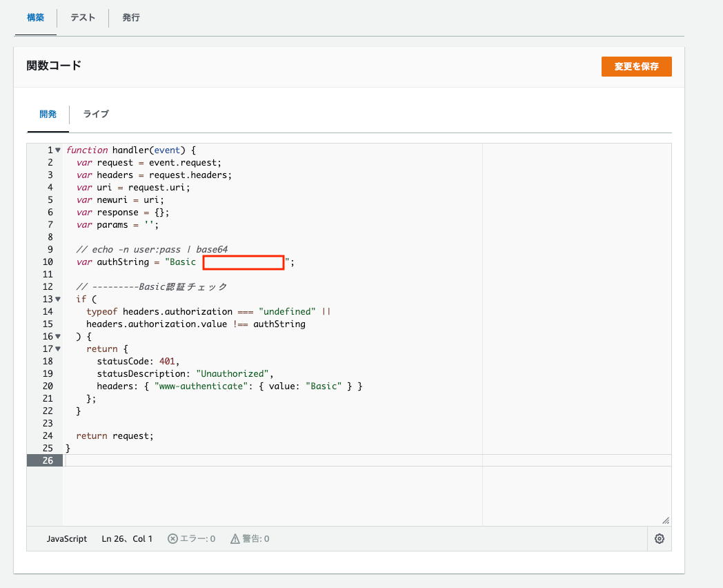Click 'headers.authorization.value' on line 15
The height and width of the screenshot is (588, 723).
157,324
